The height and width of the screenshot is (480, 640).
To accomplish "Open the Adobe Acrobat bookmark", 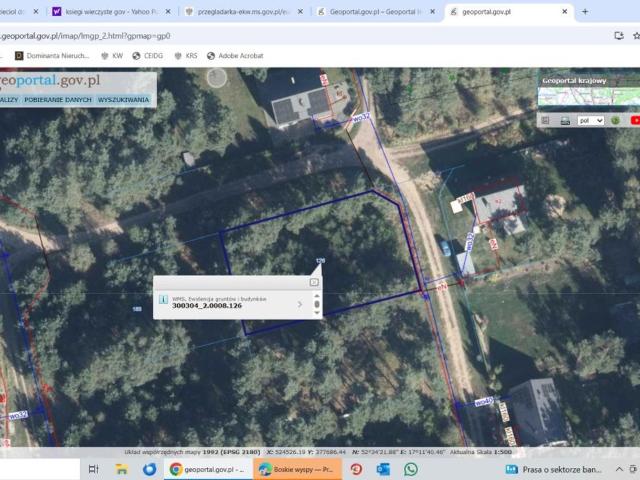I will (x=235, y=56).
